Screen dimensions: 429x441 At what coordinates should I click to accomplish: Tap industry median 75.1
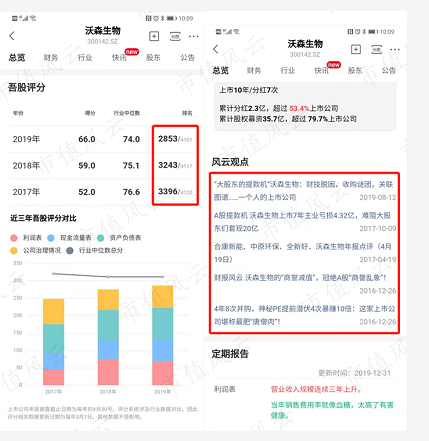point(131,165)
